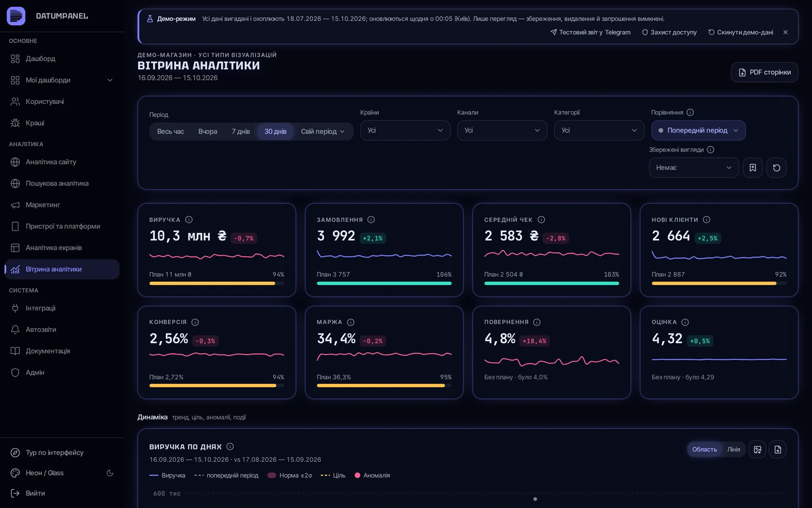Select 7 днів period
Screen dimensions: 812x508
241,132
